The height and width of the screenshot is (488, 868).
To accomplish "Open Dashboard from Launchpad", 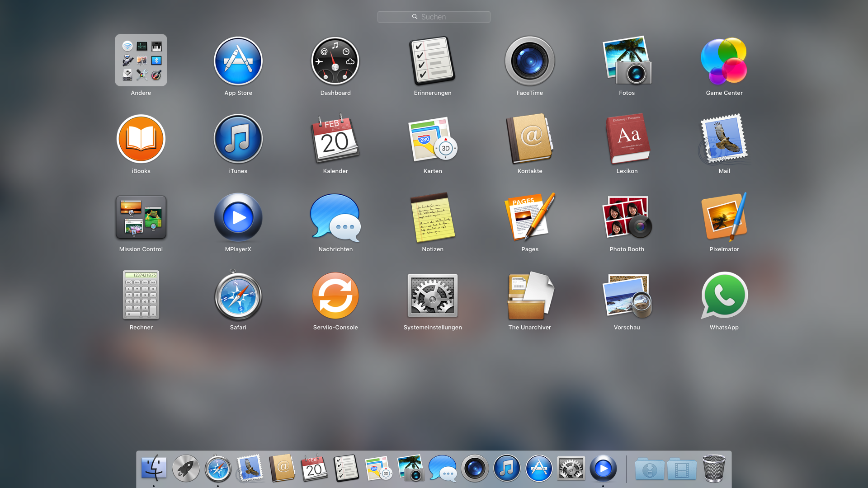I will point(335,61).
